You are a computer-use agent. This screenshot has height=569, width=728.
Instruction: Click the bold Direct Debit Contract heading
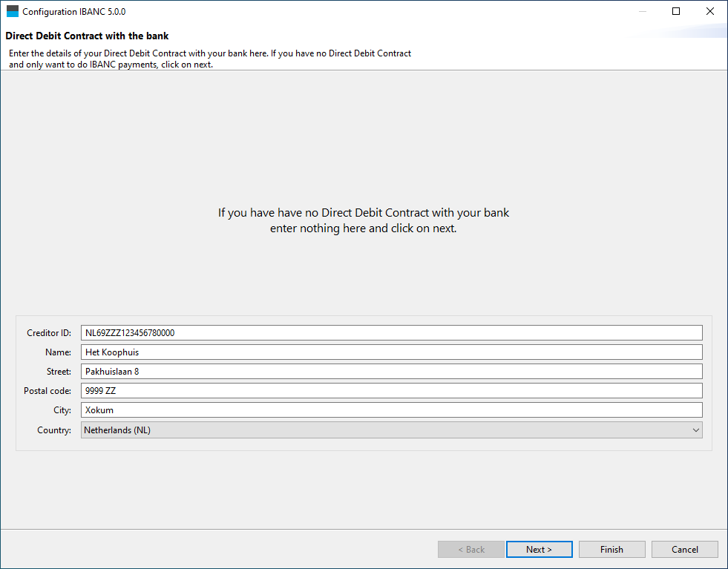click(87, 36)
